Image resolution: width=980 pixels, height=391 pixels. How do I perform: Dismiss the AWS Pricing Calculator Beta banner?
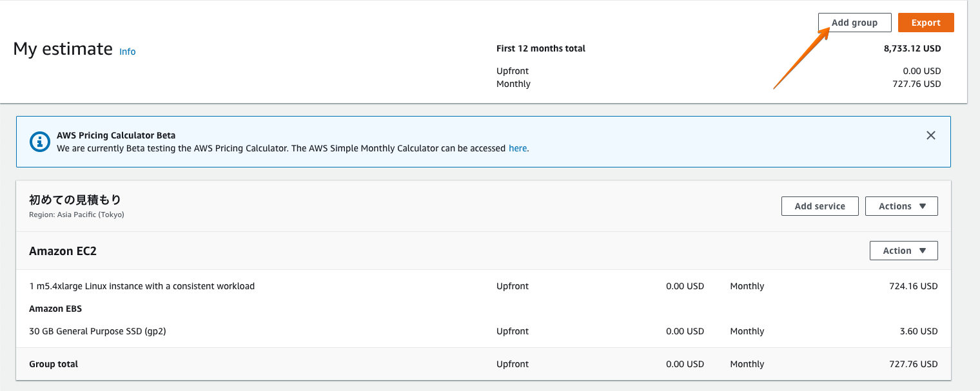point(931,135)
